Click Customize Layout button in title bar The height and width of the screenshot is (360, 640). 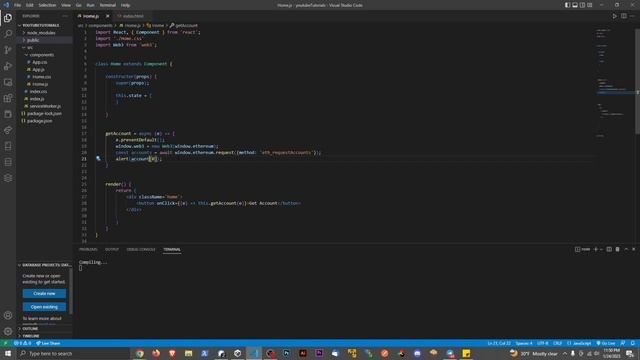[590, 5]
